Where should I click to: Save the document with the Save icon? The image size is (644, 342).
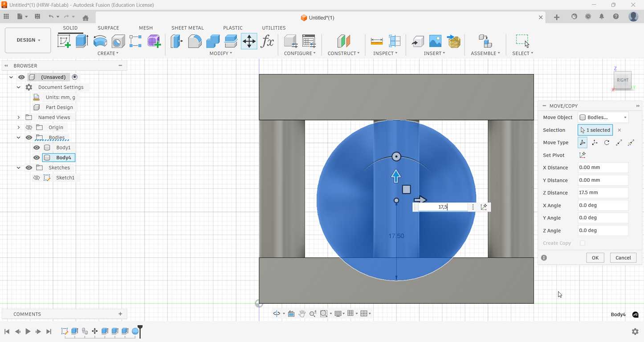point(37,16)
